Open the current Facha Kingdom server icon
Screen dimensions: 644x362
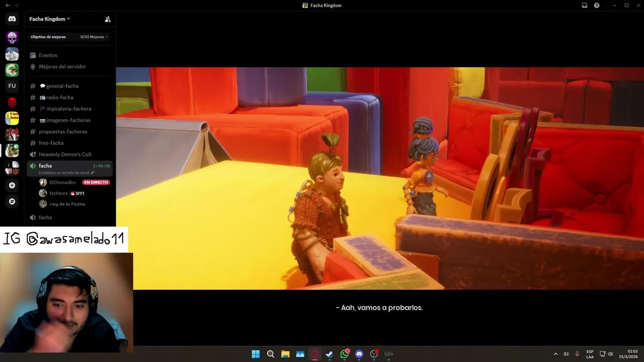[x=12, y=150]
